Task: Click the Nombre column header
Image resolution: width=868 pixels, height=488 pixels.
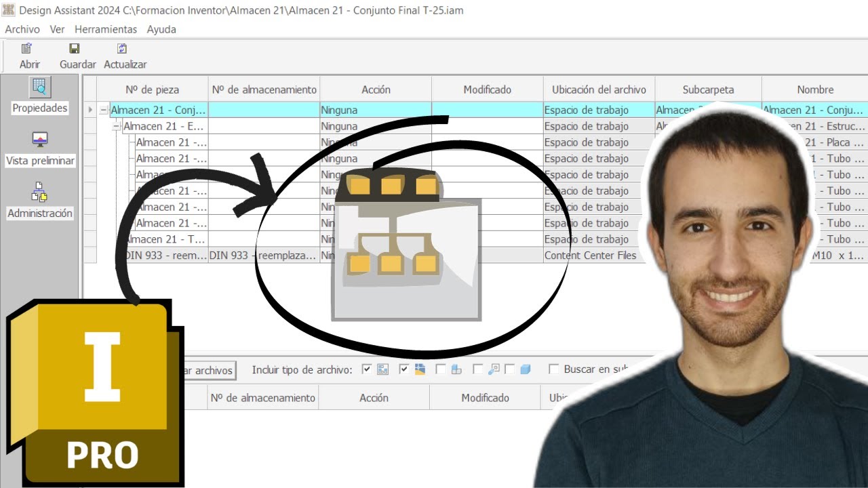Action: [815, 89]
